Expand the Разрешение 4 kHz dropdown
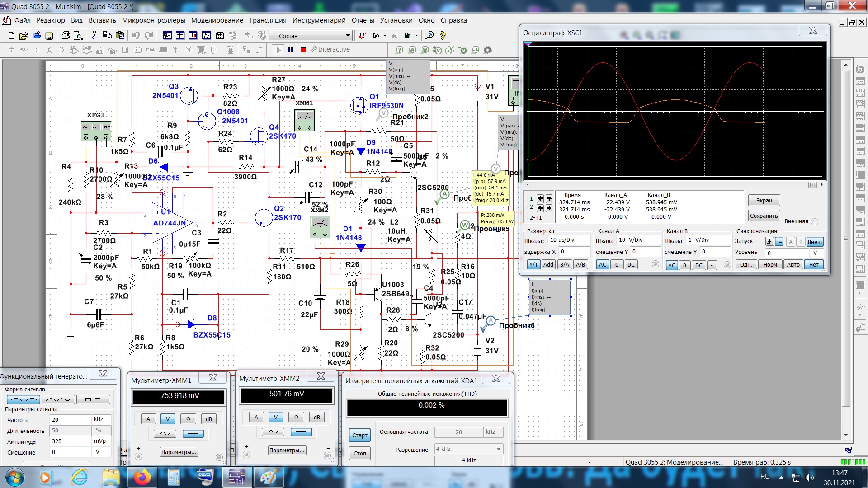Viewport: 868px width, 488px height. [499, 449]
